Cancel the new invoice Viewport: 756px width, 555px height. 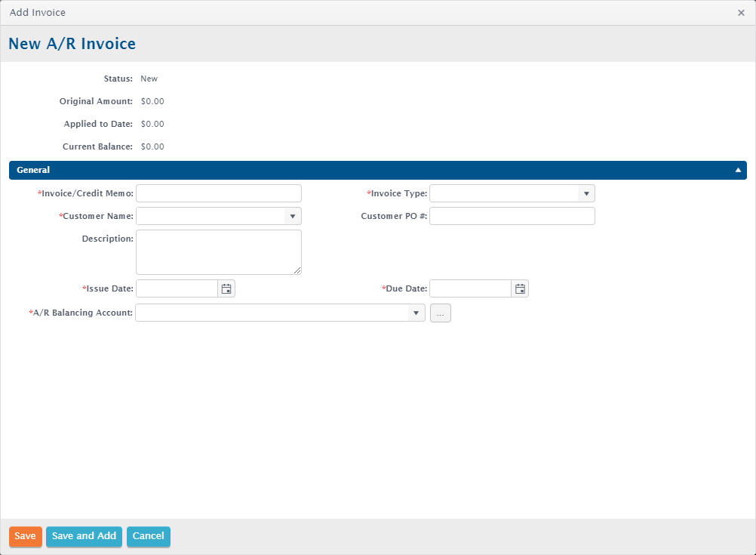[149, 537]
